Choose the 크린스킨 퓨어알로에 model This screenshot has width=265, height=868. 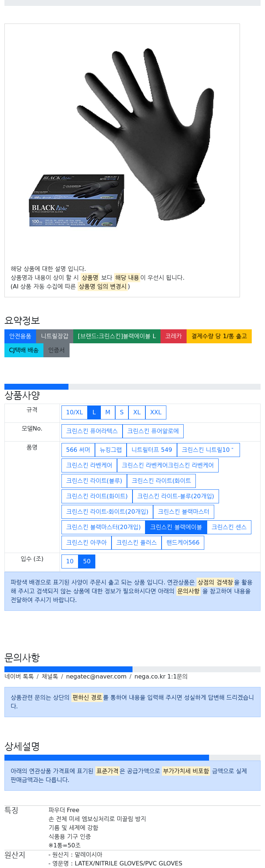pos(153,431)
